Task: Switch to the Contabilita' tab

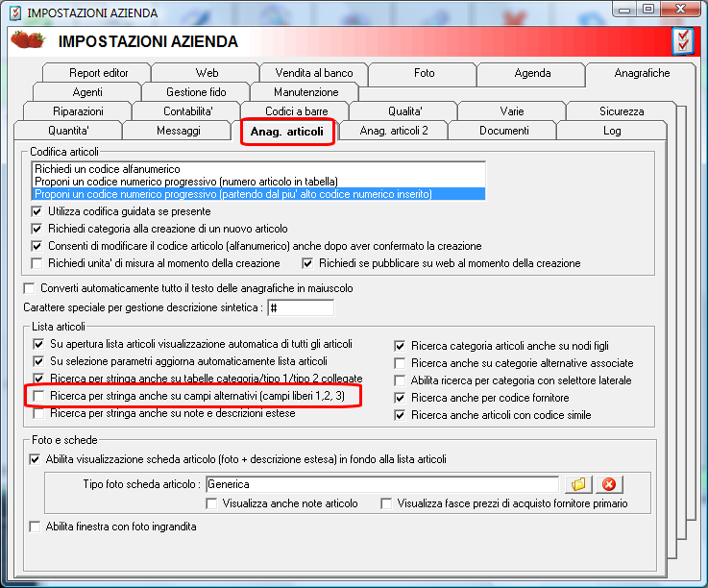Action: (x=187, y=111)
